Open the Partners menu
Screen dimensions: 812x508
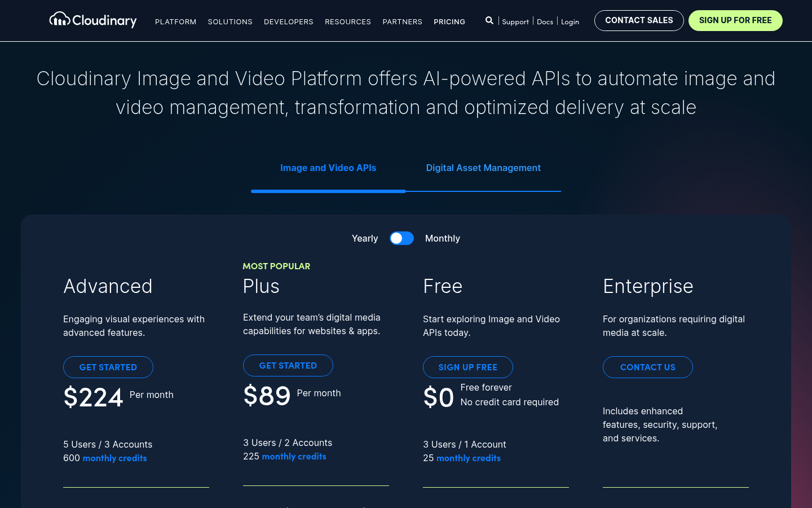403,21
